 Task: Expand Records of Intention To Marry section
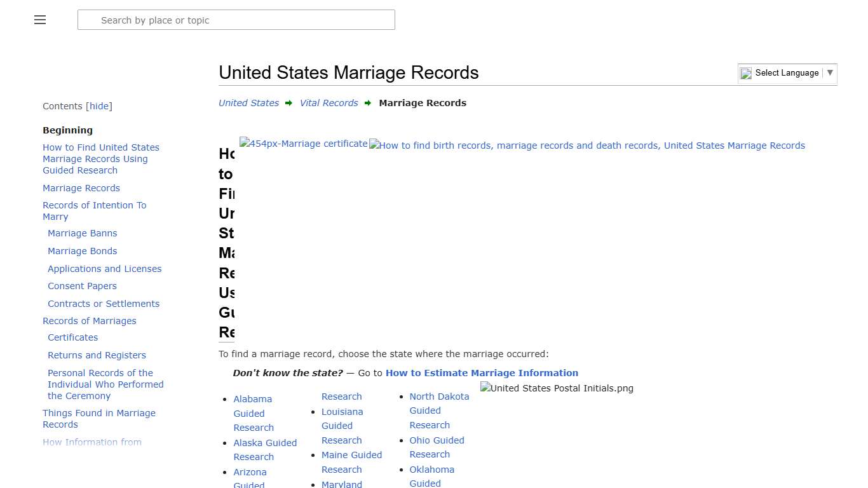pyautogui.click(x=94, y=210)
